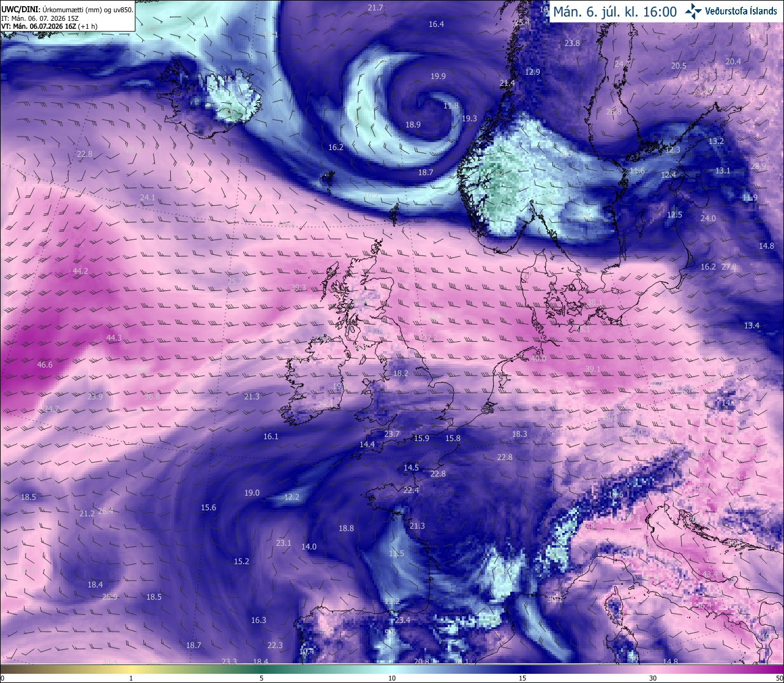Click the 13.4 value at right edge

[752, 325]
